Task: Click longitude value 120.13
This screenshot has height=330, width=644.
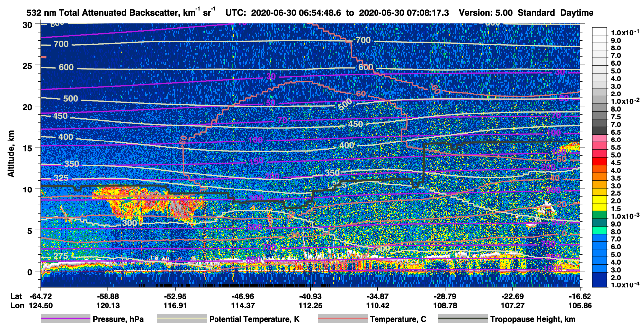Action: (x=107, y=306)
